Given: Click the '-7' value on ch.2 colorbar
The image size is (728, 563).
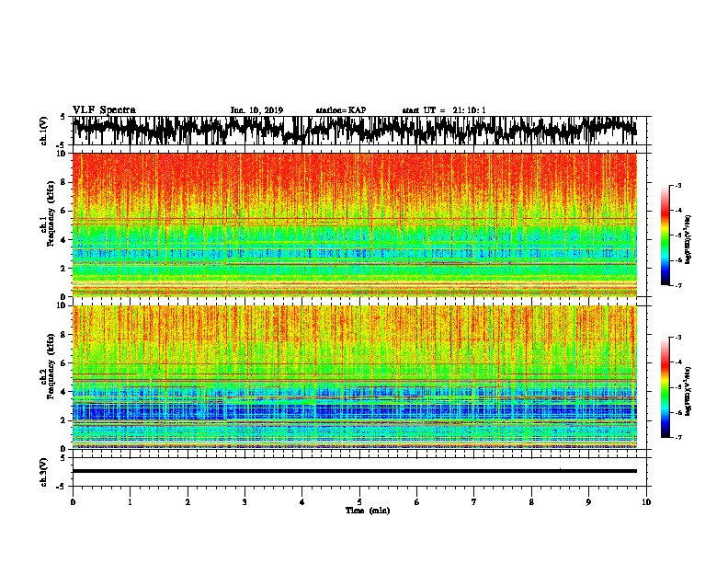Looking at the screenshot, I should tap(678, 437).
